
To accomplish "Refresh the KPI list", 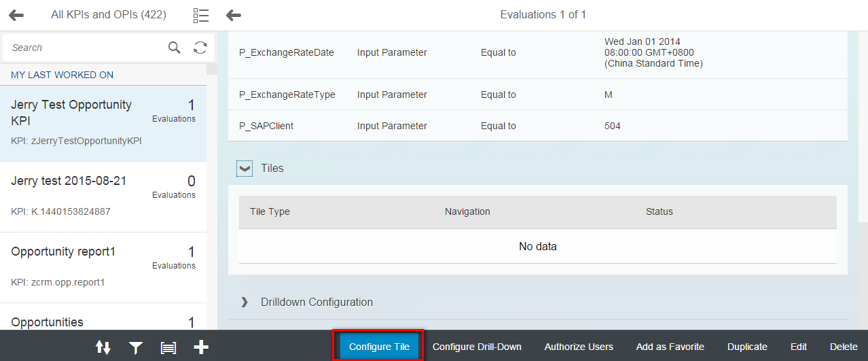I will [x=200, y=48].
